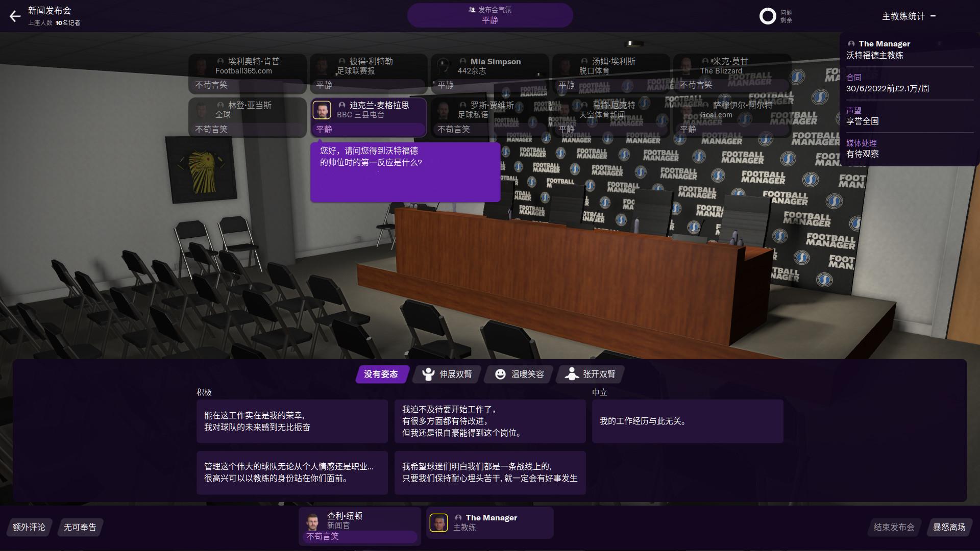980x551 pixels.
Task: 切换为"没有姿态"选项
Action: pos(382,374)
